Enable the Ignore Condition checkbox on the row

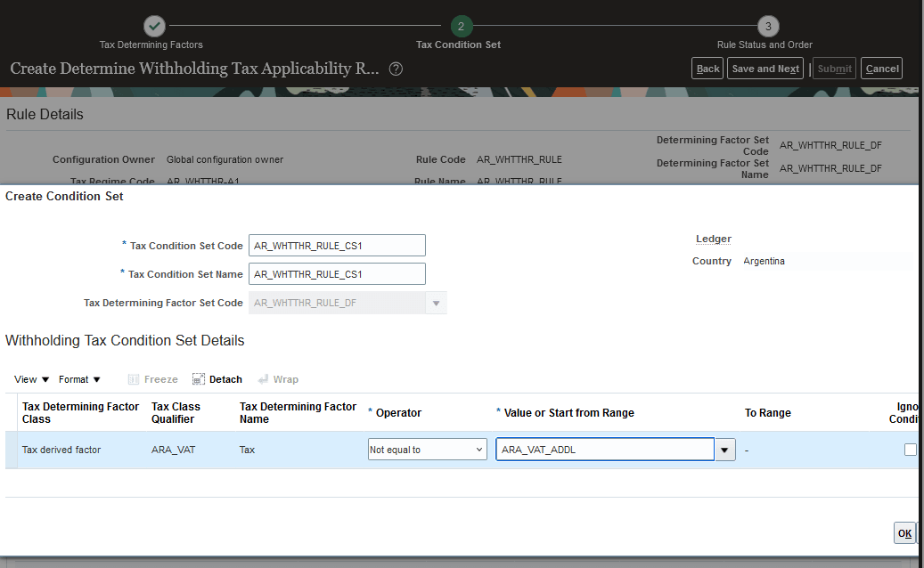click(x=911, y=450)
